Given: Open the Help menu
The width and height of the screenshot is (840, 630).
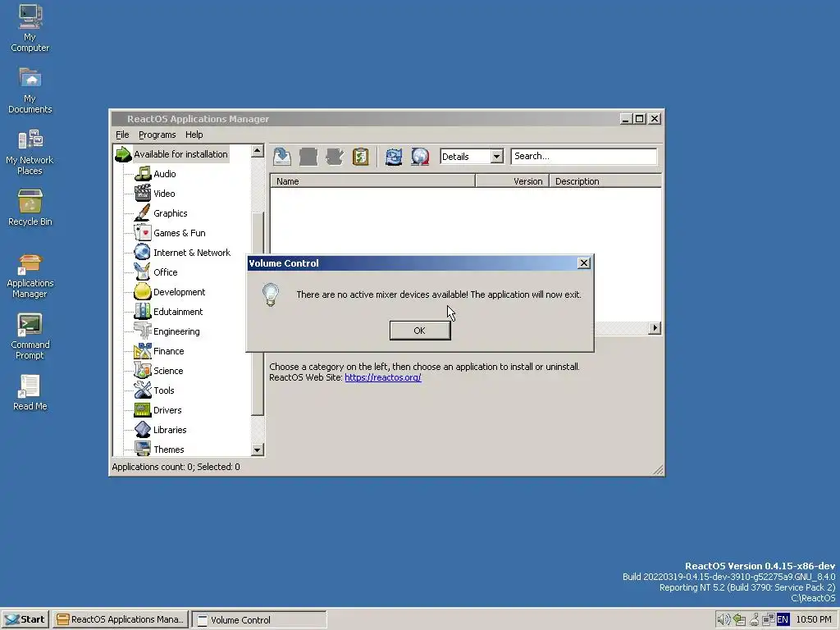Looking at the screenshot, I should (x=194, y=135).
